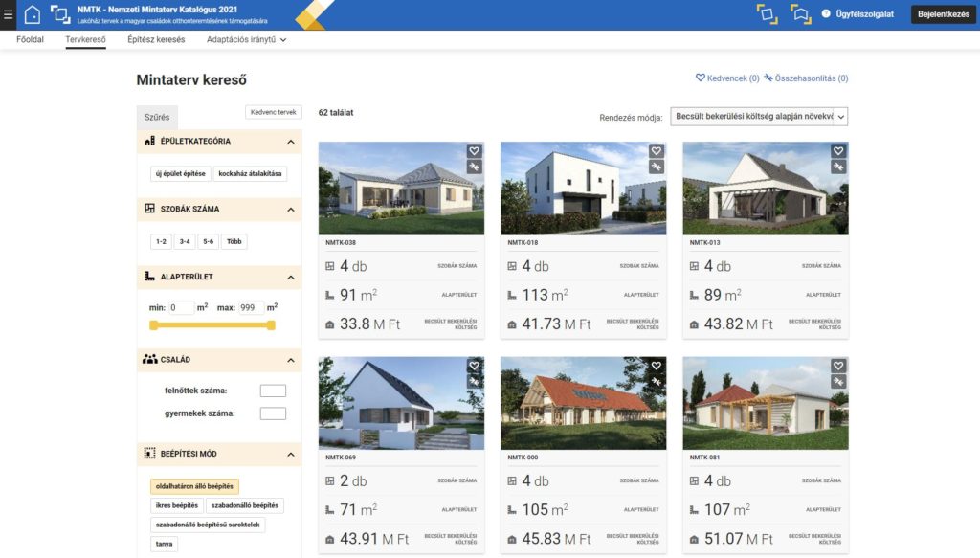Open the Főoldal menu item
Screen dimensions: 980x558
(31, 40)
